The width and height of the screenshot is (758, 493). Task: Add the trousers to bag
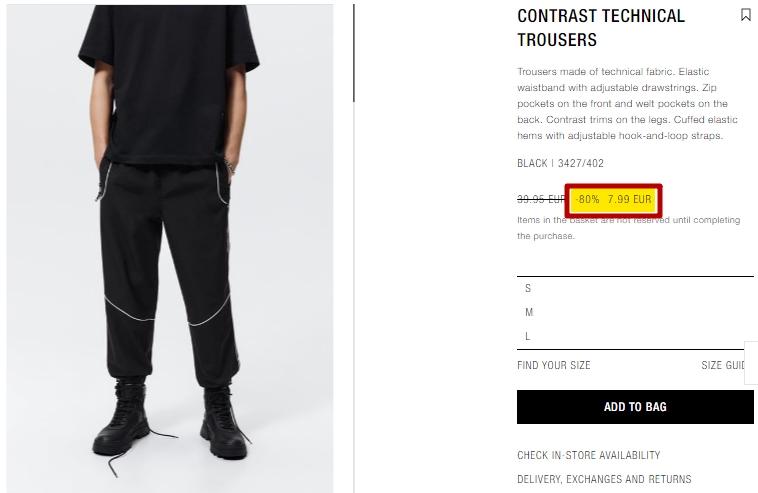click(635, 407)
